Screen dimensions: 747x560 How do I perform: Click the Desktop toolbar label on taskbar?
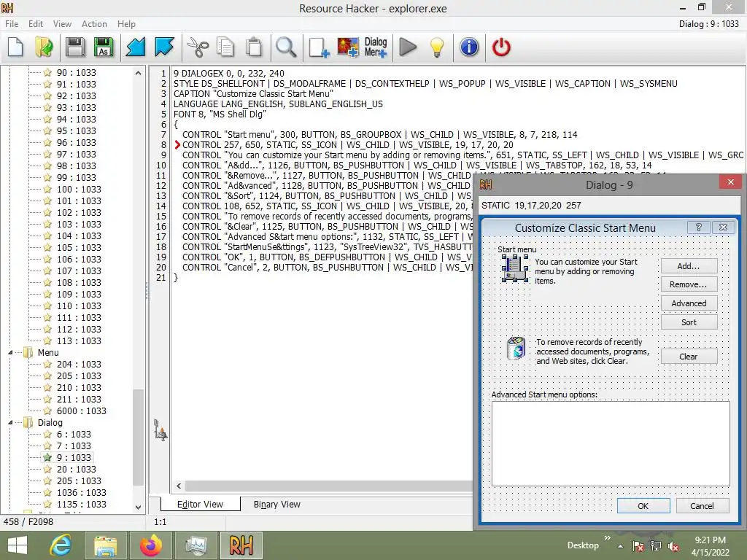tap(583, 545)
